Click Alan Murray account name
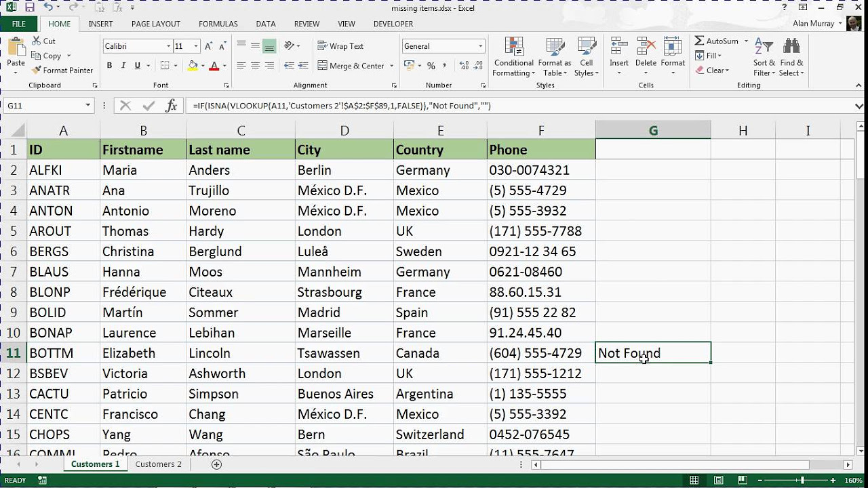868x488 pixels. point(812,23)
